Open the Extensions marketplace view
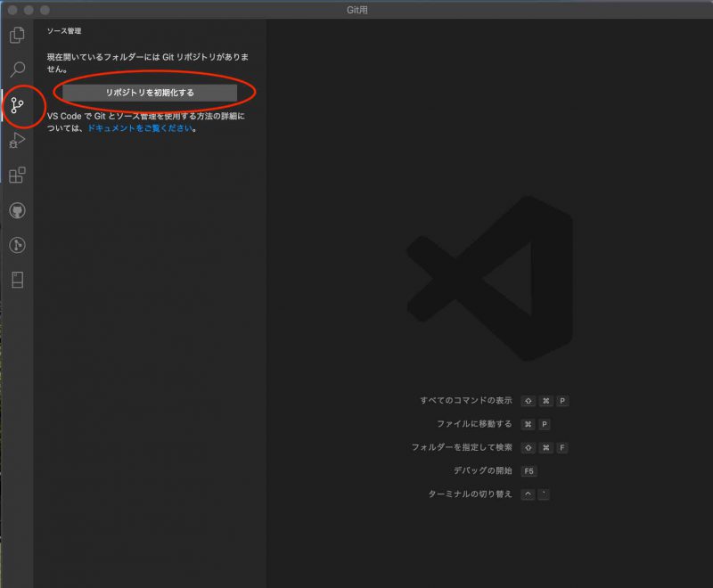The image size is (713, 588). pos(17,175)
